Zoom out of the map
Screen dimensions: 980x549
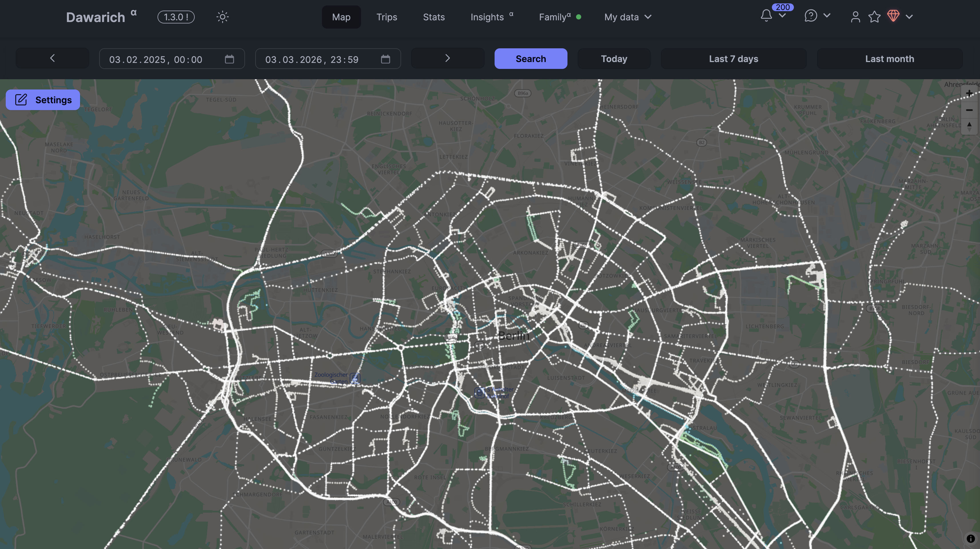969,110
